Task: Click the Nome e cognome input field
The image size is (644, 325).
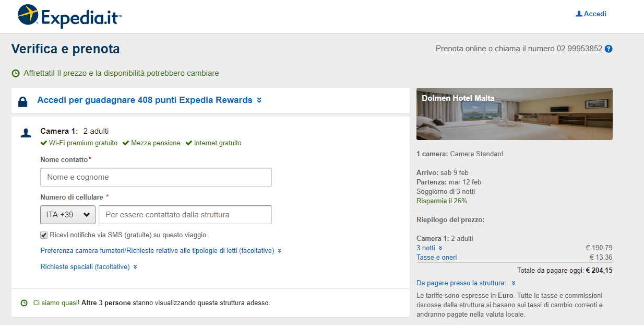Action: click(156, 177)
